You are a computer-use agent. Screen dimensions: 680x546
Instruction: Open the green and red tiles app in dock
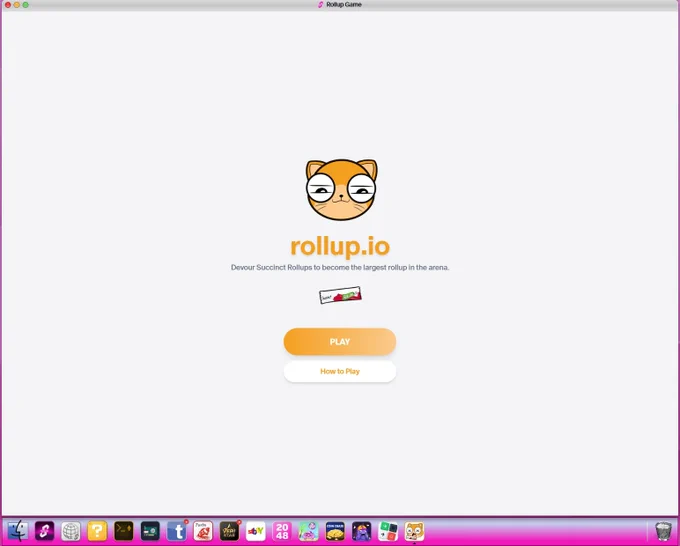coord(388,531)
